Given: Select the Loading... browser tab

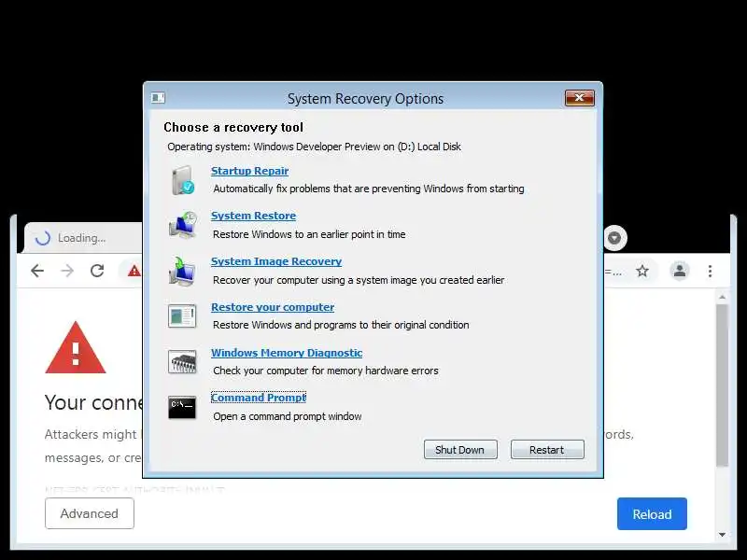Looking at the screenshot, I should coord(83,238).
